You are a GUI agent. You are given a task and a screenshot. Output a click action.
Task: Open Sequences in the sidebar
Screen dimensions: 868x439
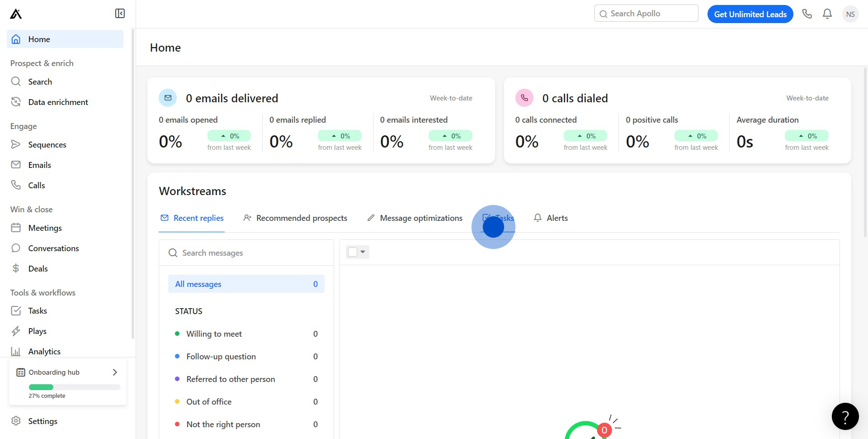(x=47, y=144)
